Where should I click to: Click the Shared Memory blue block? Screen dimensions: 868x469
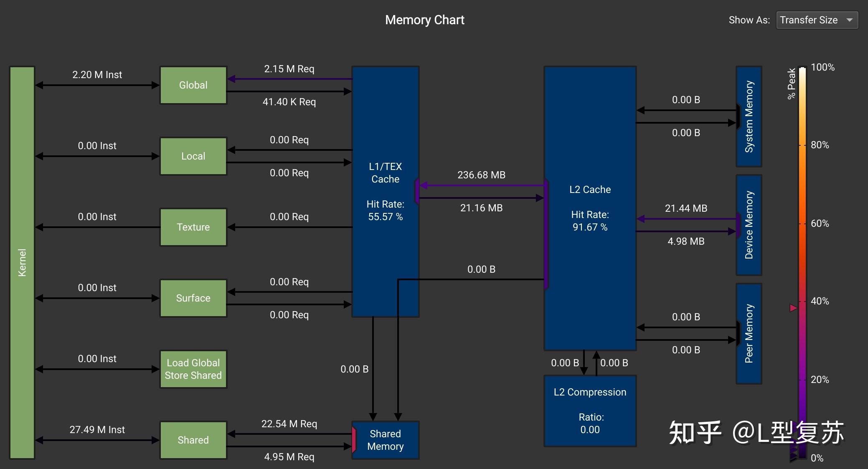click(x=385, y=440)
